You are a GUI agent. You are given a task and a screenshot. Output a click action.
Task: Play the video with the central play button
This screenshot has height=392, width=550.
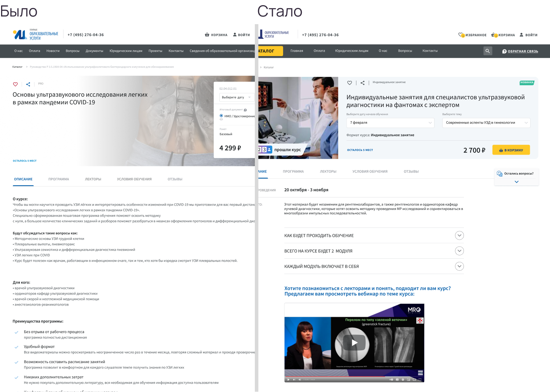[x=354, y=343]
